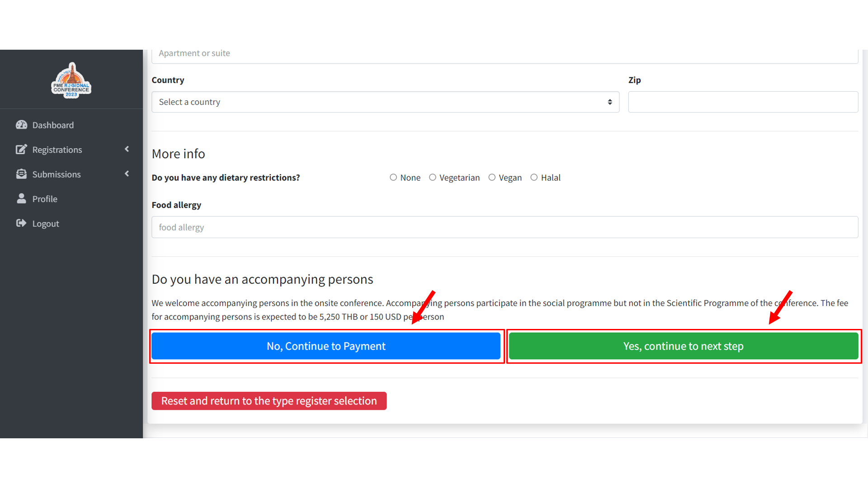
Task: Click the Profile person icon
Action: pos(21,199)
